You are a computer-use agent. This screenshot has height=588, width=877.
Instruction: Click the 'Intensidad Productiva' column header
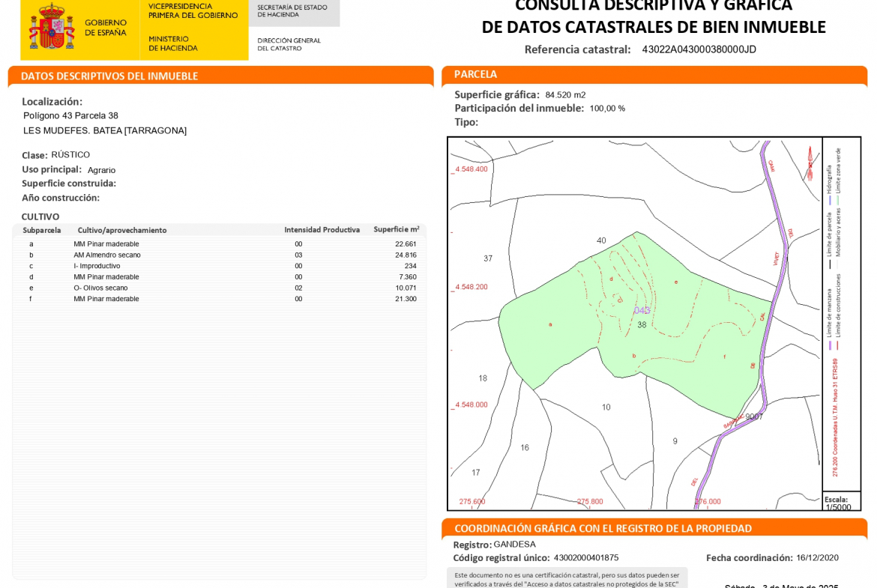tap(322, 230)
